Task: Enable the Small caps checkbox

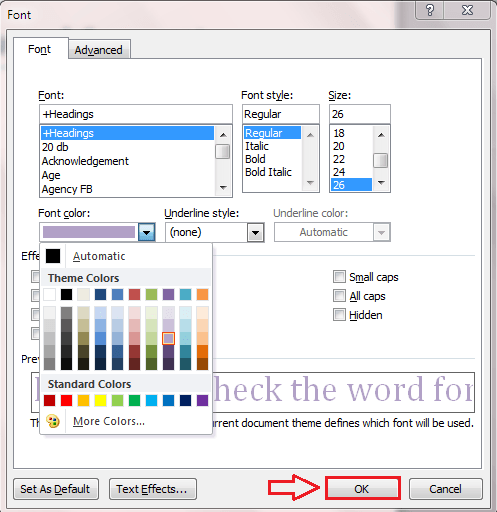Action: (339, 277)
